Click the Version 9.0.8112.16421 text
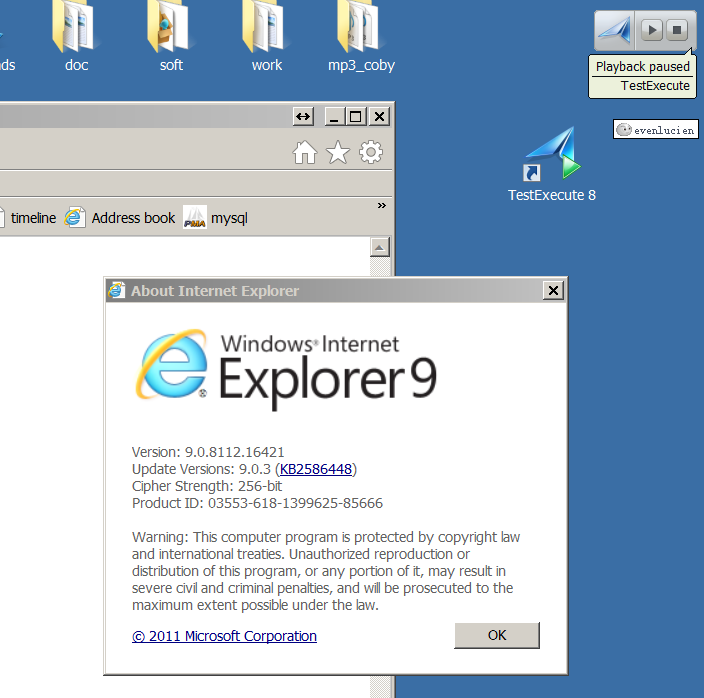The image size is (704, 698). [208, 452]
